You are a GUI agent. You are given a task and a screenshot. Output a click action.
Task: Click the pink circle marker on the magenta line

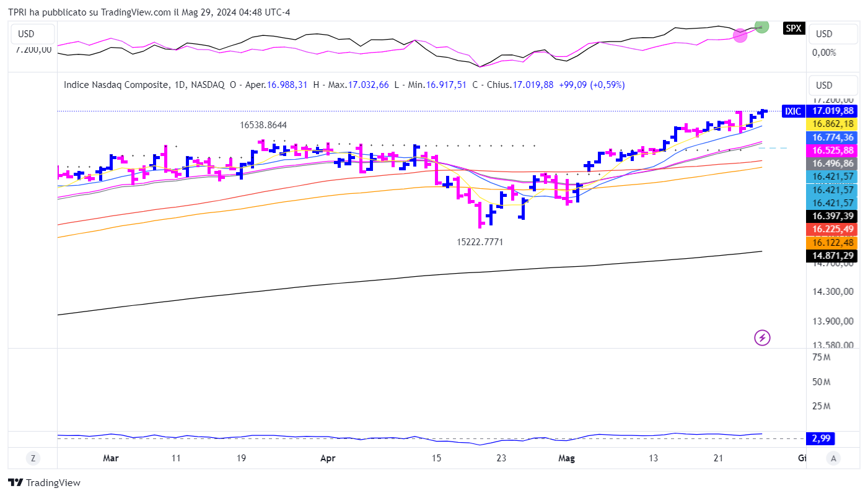click(740, 36)
